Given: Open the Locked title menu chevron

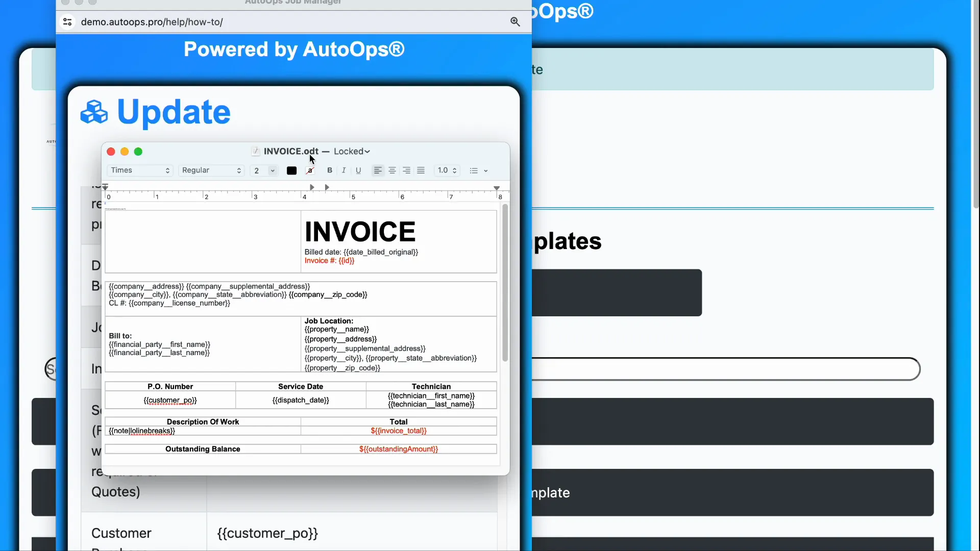Looking at the screenshot, I should (x=367, y=152).
